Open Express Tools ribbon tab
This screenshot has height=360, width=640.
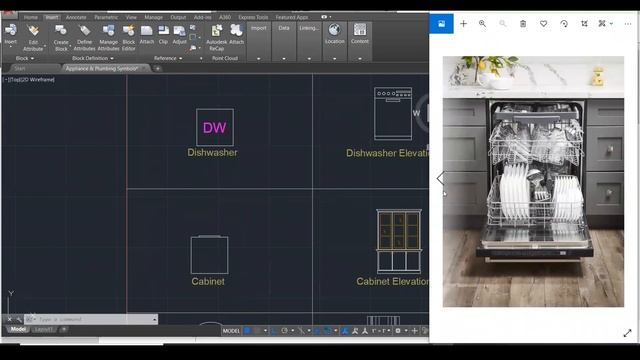pos(253,17)
